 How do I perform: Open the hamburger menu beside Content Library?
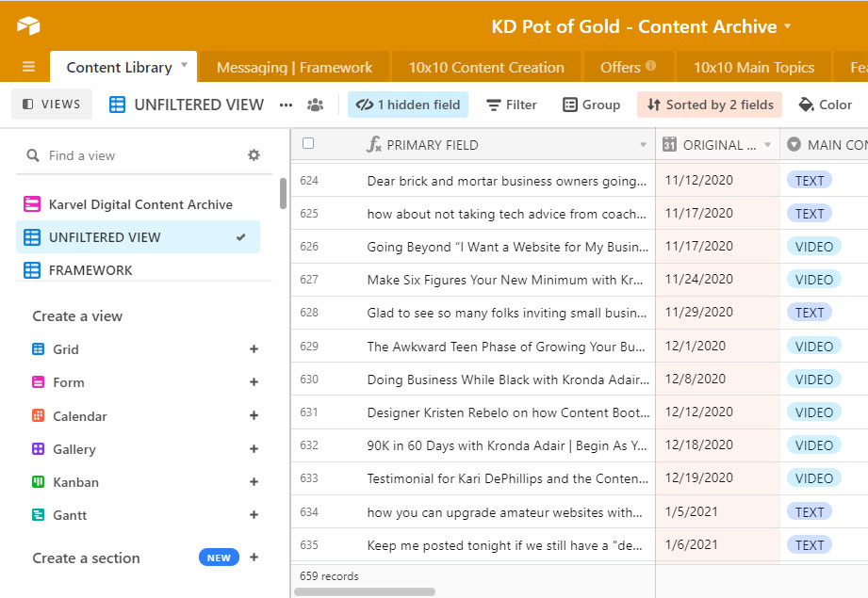click(28, 66)
